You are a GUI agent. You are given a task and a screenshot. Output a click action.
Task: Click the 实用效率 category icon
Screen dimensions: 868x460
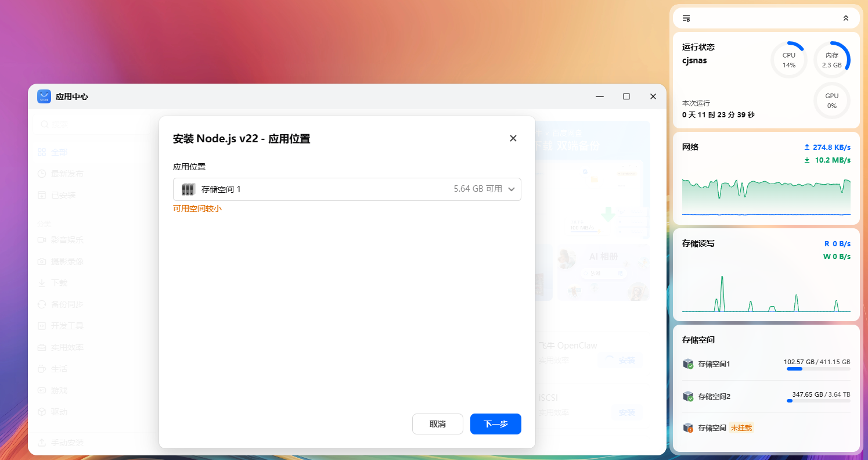click(x=42, y=347)
